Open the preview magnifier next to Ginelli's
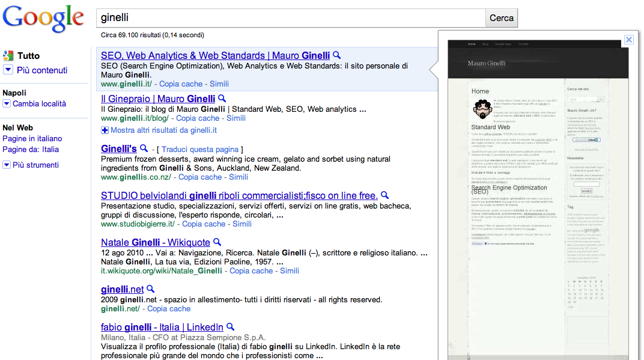Screen dimensions: 644x360 point(143,148)
